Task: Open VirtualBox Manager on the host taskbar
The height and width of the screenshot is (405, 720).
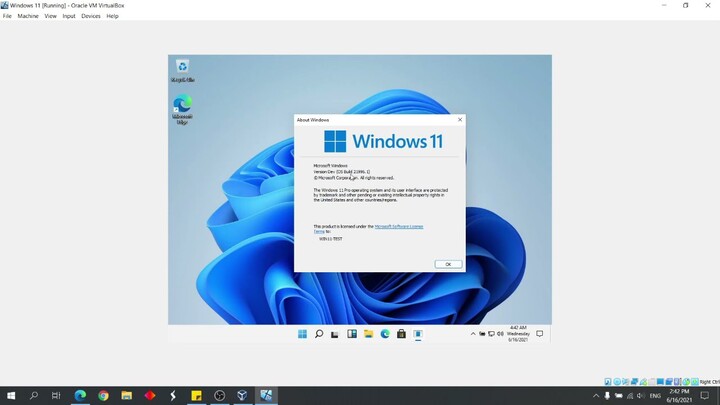Action: [x=242, y=395]
